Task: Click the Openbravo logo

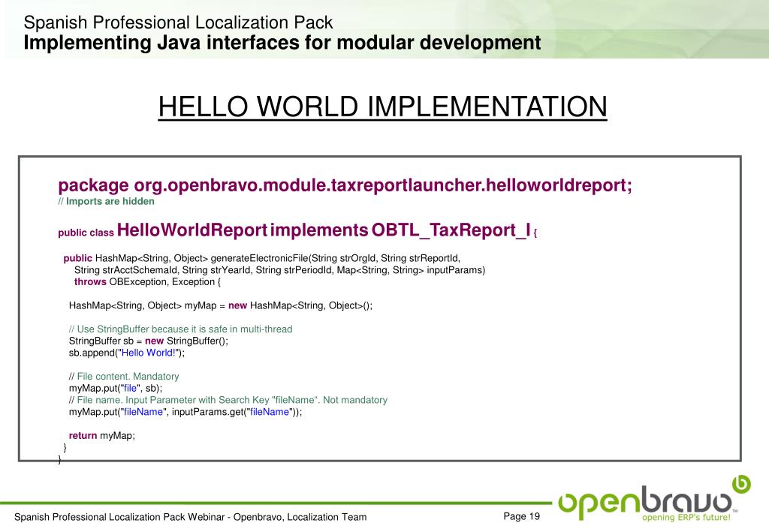Action: tap(654, 498)
